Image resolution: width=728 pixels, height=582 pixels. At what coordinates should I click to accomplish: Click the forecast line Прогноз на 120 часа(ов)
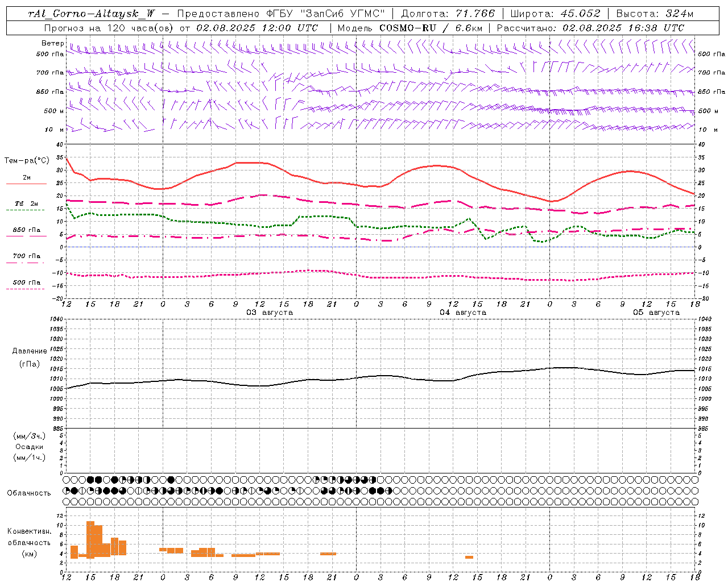click(x=109, y=28)
